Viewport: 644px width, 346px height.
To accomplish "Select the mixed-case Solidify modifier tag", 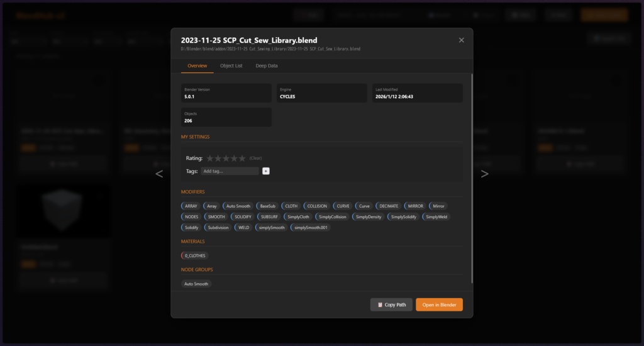I will coord(191,227).
